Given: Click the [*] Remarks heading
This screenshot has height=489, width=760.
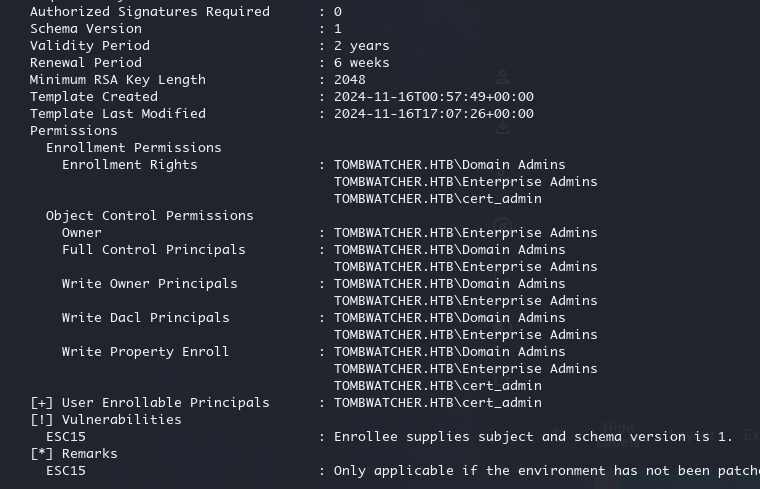Looking at the screenshot, I should (74, 454).
